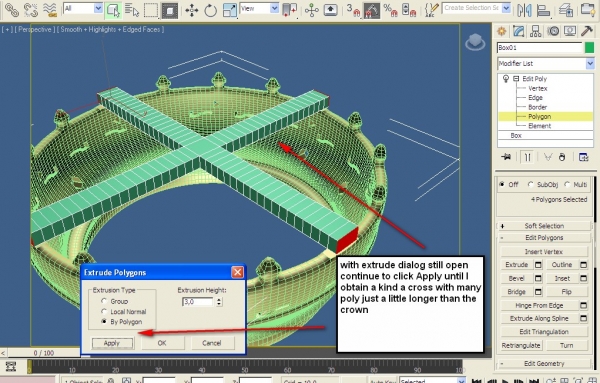The width and height of the screenshot is (600, 383).
Task: Select Vertex sub-object level in stack
Action: point(537,88)
